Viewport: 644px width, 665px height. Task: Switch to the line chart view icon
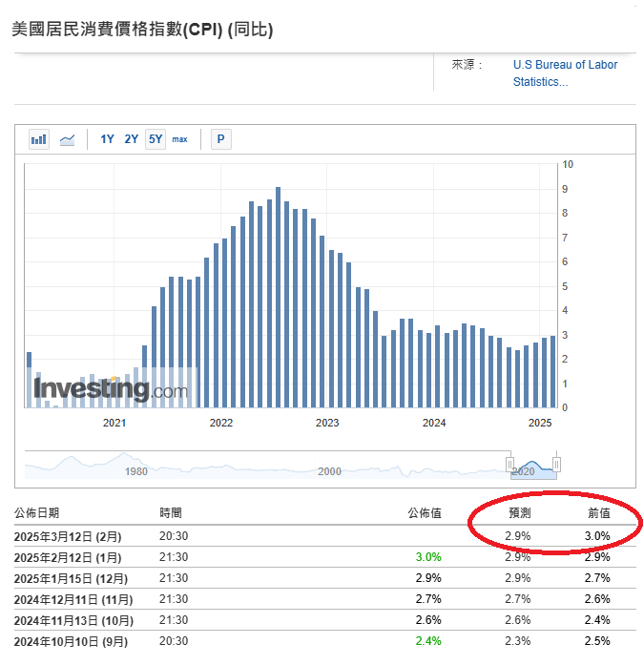click(68, 139)
